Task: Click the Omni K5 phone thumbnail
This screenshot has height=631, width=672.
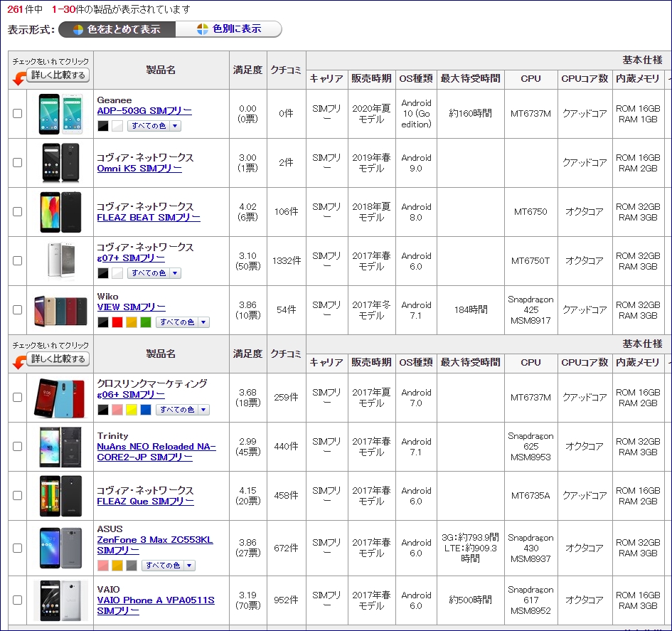Action: 60,163
